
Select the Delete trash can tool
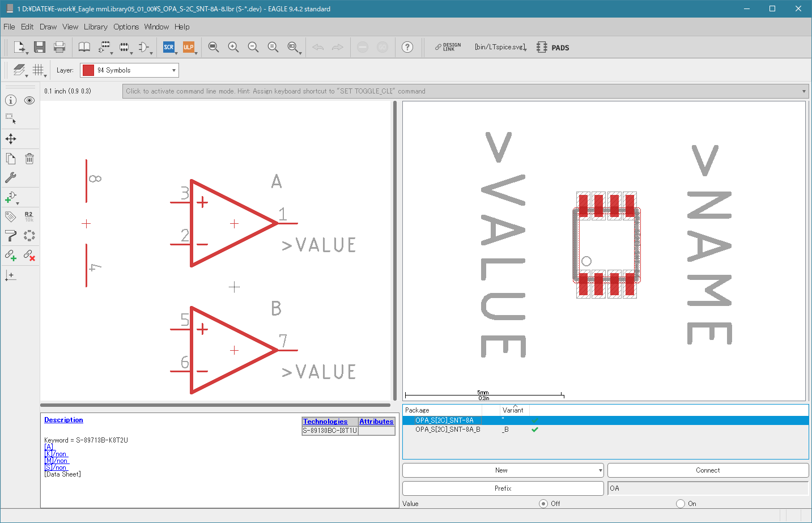tap(29, 159)
